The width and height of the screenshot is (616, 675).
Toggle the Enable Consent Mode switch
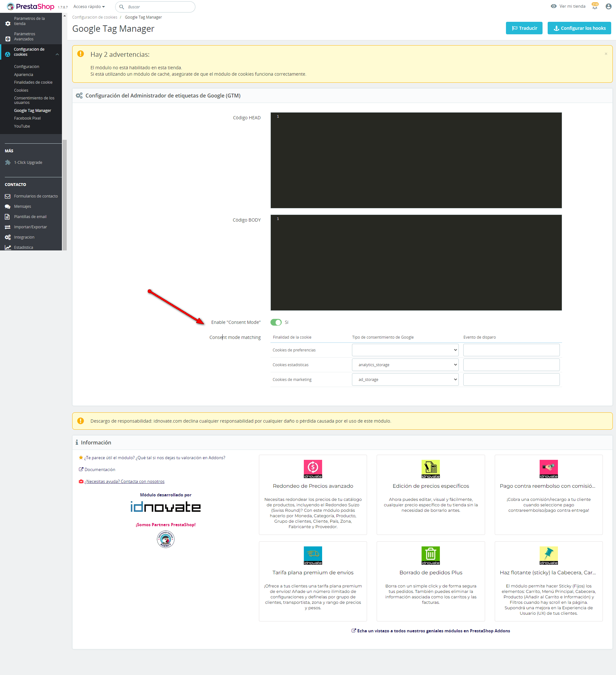click(276, 322)
